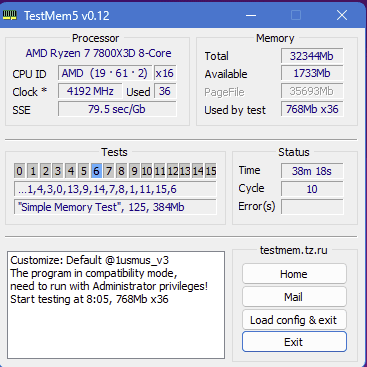Image resolution: width=367 pixels, height=367 pixels.
Task: Click the Available 1733Mb field
Action: pos(312,73)
